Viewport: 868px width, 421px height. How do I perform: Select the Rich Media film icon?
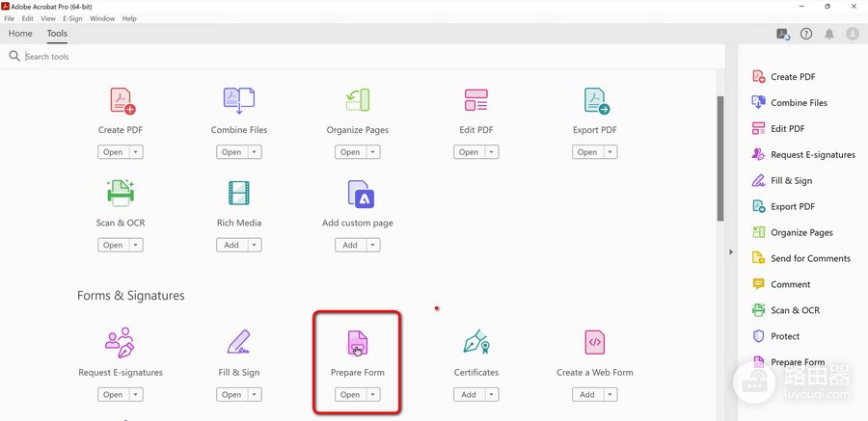click(x=239, y=194)
